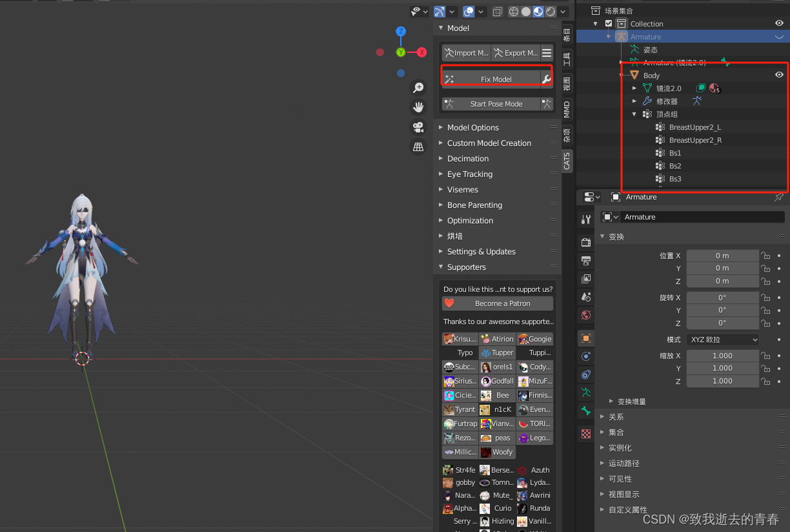The width and height of the screenshot is (790, 532).
Task: Open Fix Model wrench settings
Action: pyautogui.click(x=546, y=79)
